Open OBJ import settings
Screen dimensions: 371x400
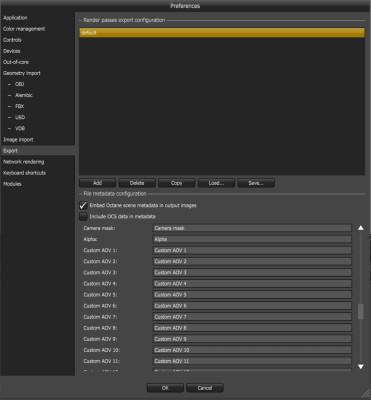[x=20, y=84]
